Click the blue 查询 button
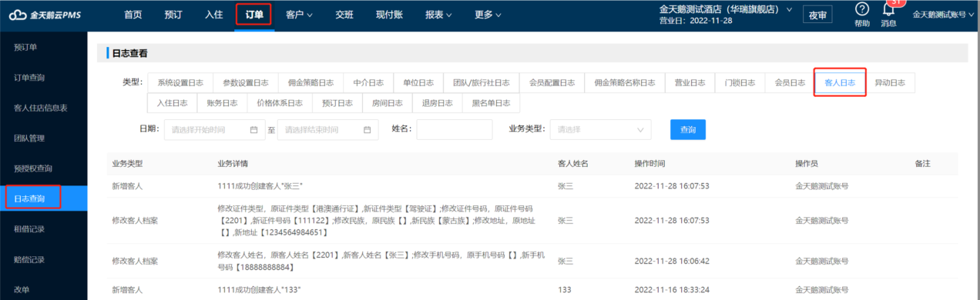This screenshot has height=300, width=980. click(687, 130)
